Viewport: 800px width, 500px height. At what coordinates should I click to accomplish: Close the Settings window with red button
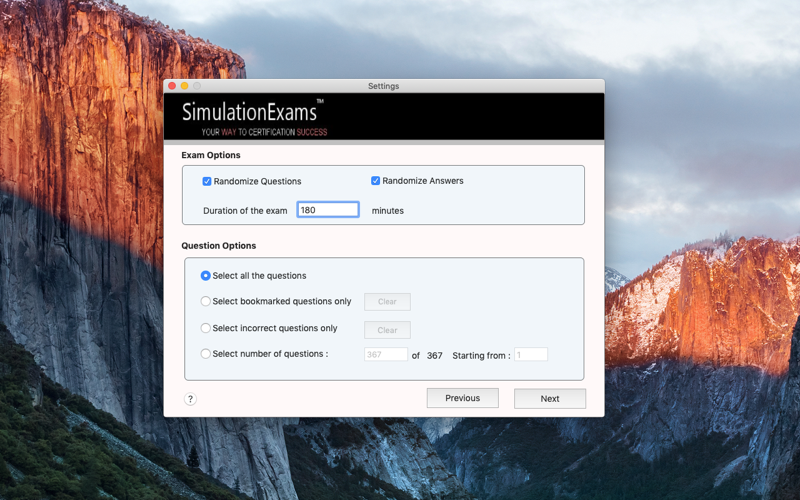[172, 86]
